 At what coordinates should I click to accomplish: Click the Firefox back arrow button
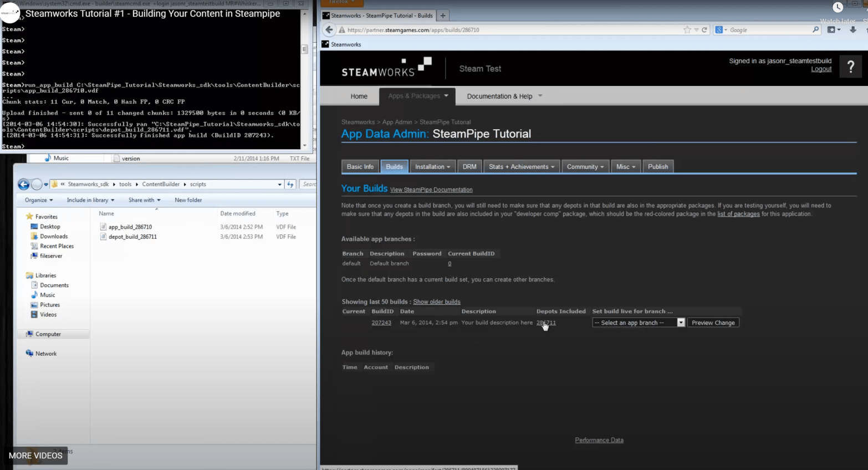(x=329, y=30)
